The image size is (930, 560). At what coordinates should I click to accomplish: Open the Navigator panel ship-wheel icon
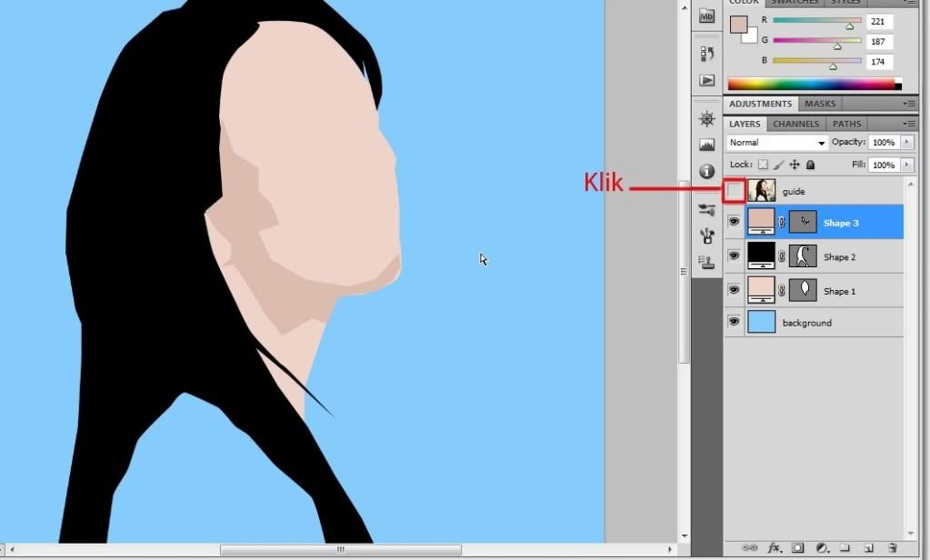[706, 119]
